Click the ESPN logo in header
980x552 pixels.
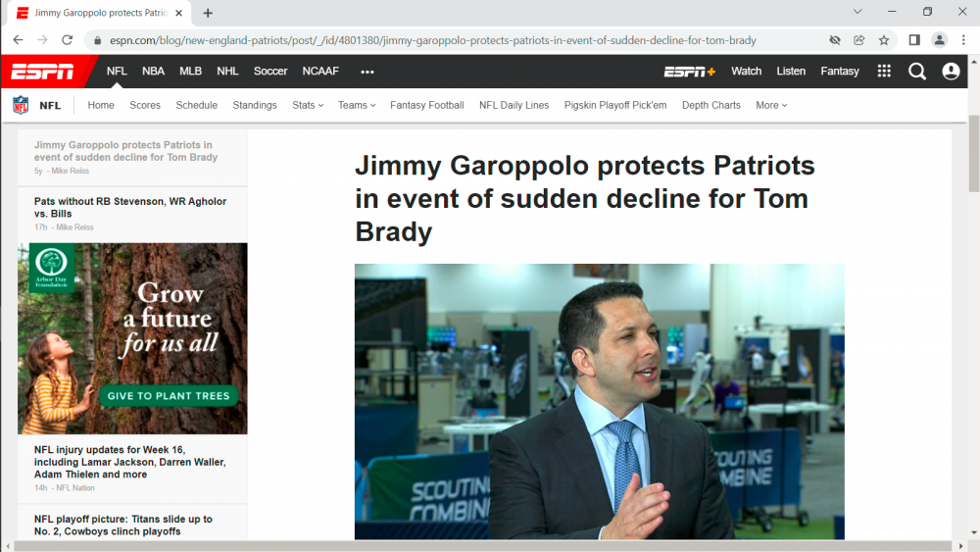(42, 72)
